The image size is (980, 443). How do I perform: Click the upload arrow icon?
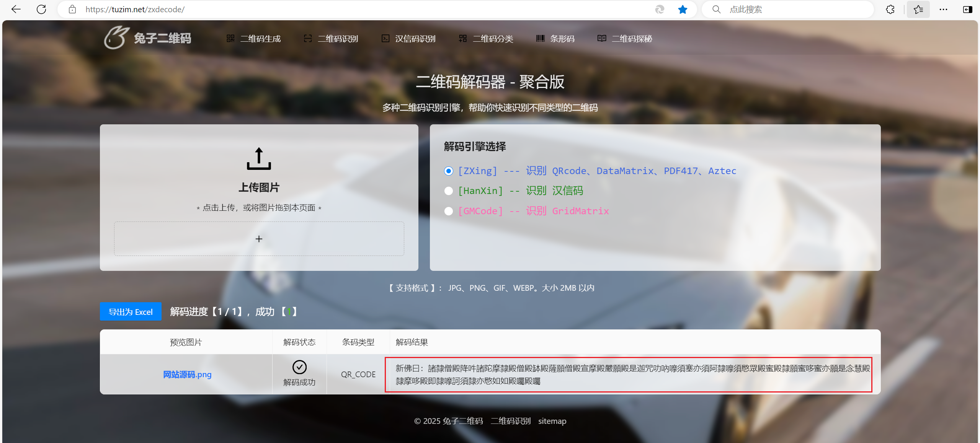pos(259,159)
